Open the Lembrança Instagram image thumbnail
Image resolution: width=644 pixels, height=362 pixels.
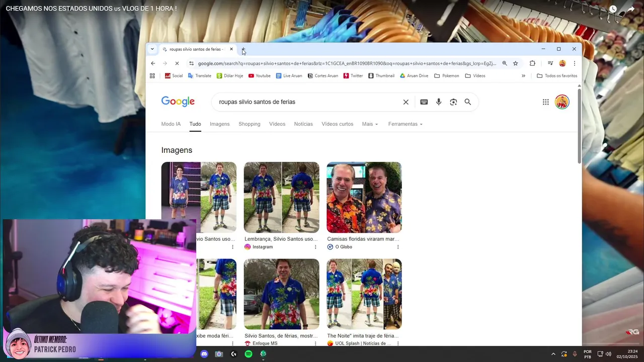point(282,197)
